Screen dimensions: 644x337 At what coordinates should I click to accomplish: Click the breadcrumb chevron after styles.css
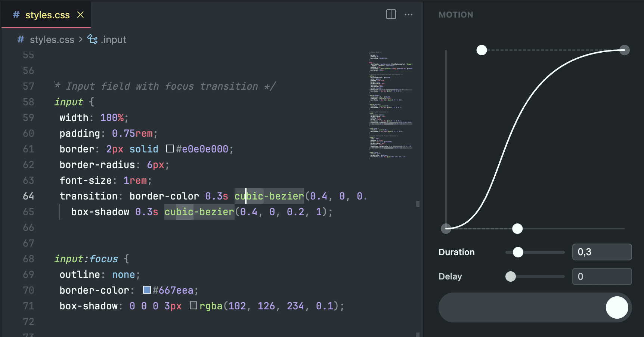[x=80, y=39]
